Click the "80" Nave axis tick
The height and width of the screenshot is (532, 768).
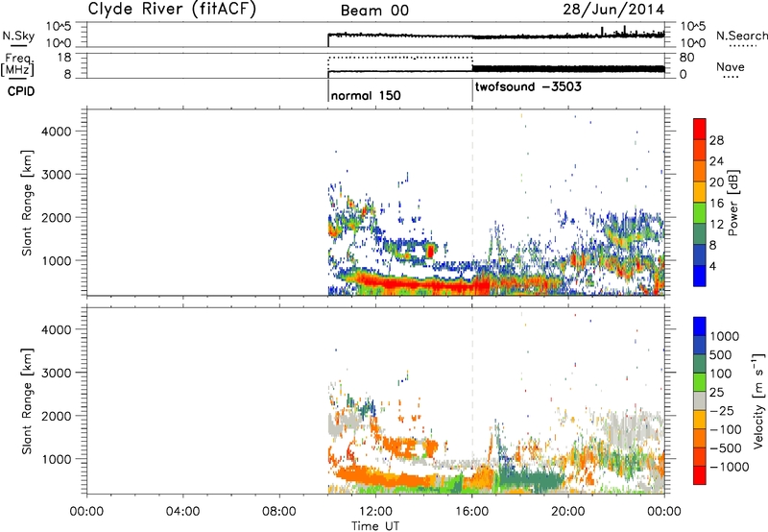[x=687, y=58]
